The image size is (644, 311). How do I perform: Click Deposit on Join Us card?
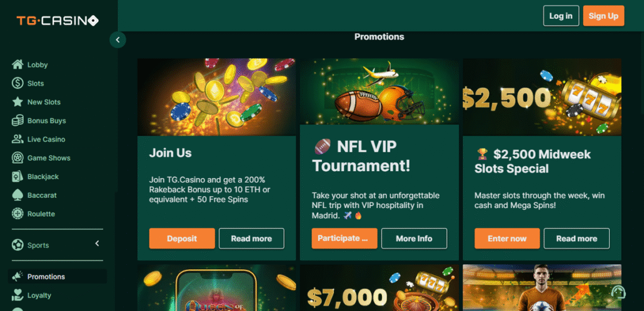(x=182, y=239)
